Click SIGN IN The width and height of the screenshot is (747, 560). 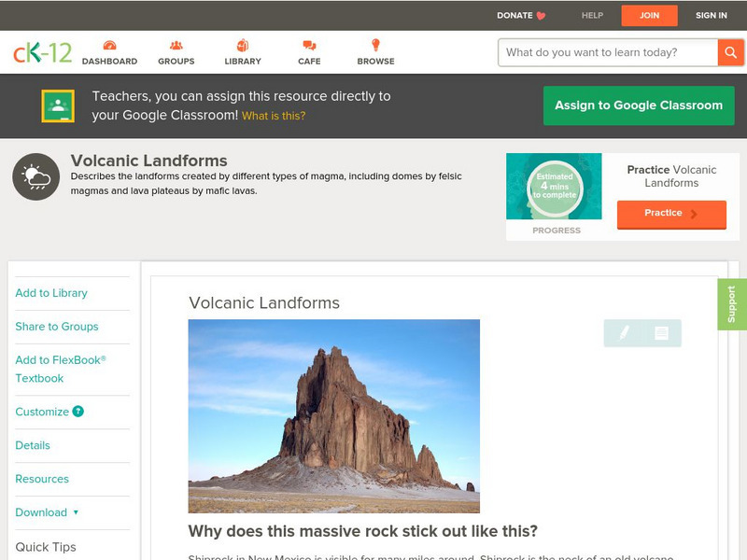click(712, 15)
